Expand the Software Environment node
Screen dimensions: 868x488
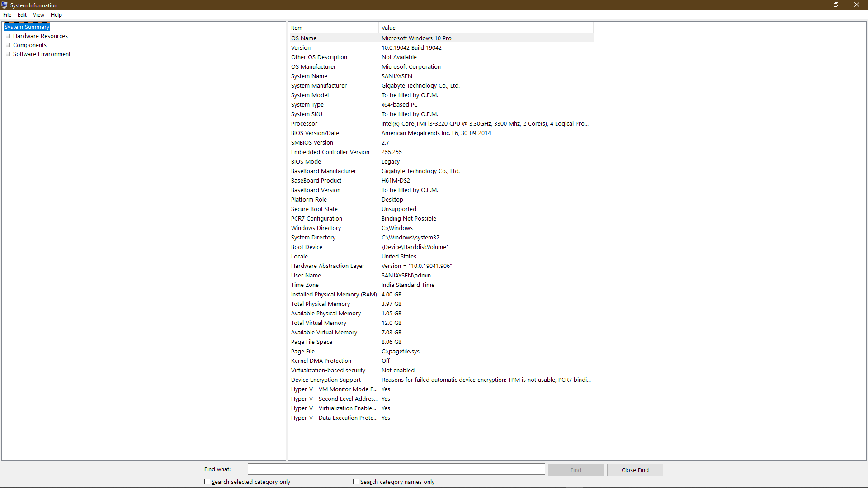(x=8, y=54)
